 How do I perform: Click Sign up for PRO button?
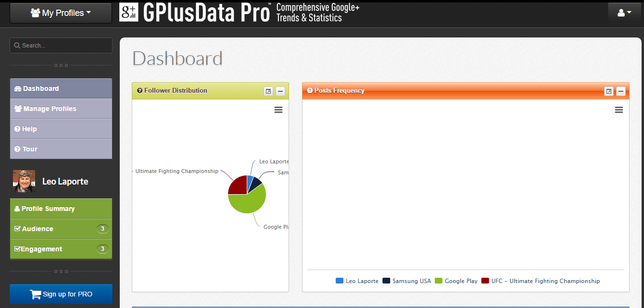(x=61, y=294)
